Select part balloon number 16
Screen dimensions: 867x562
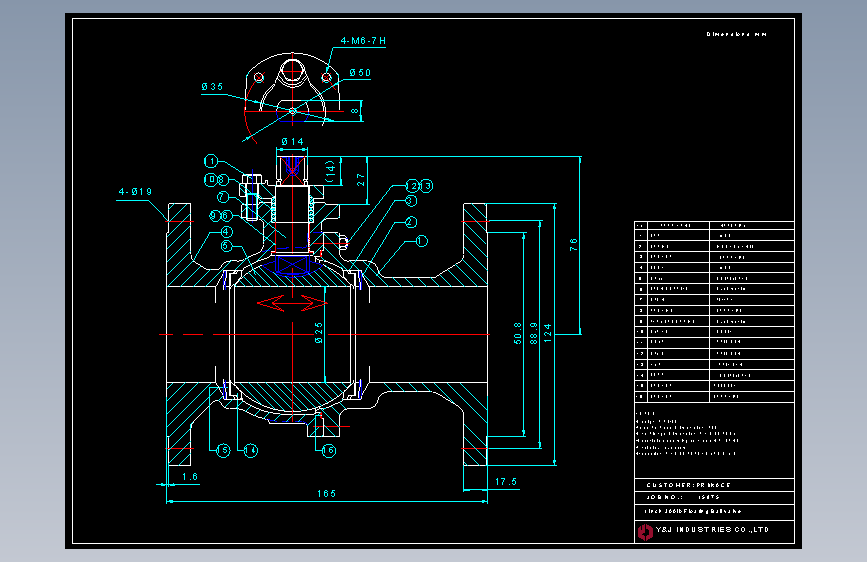(329, 450)
